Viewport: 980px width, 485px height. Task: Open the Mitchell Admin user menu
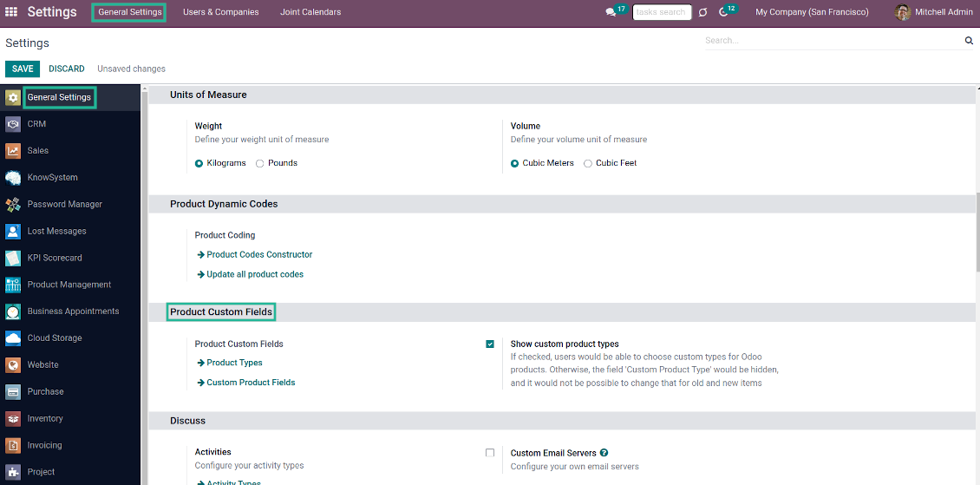(933, 12)
